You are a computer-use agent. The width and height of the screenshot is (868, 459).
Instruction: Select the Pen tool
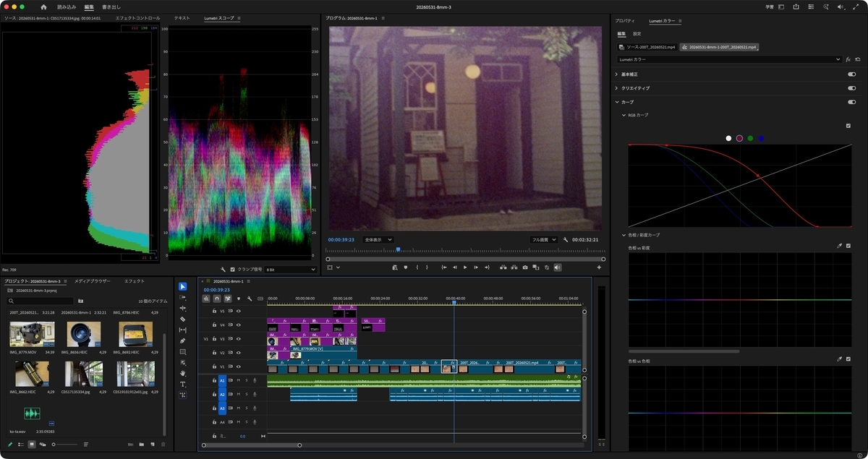pyautogui.click(x=183, y=340)
